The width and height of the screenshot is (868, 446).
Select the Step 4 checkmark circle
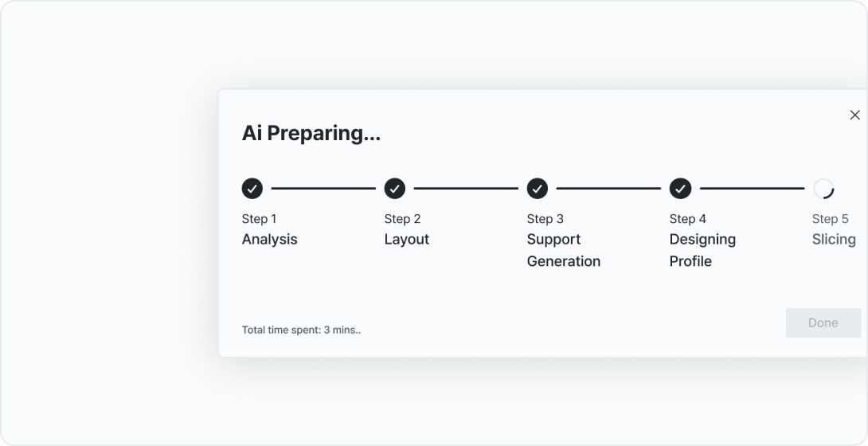680,189
